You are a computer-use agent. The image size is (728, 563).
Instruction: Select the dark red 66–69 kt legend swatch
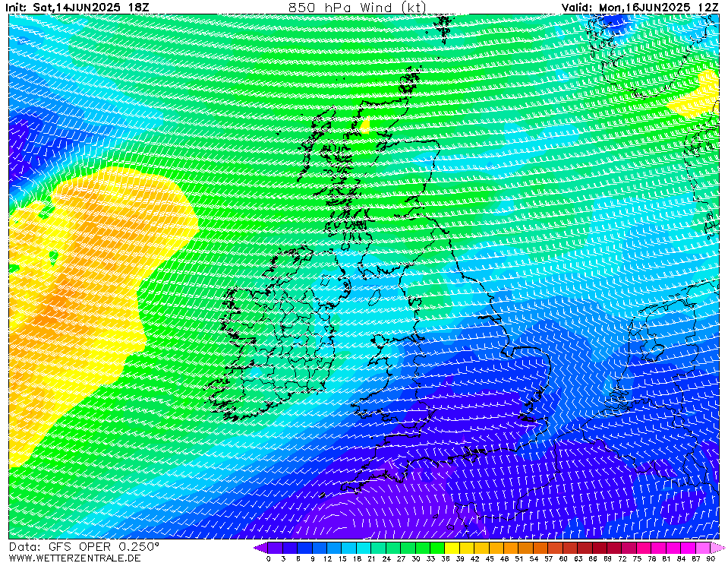click(600, 548)
